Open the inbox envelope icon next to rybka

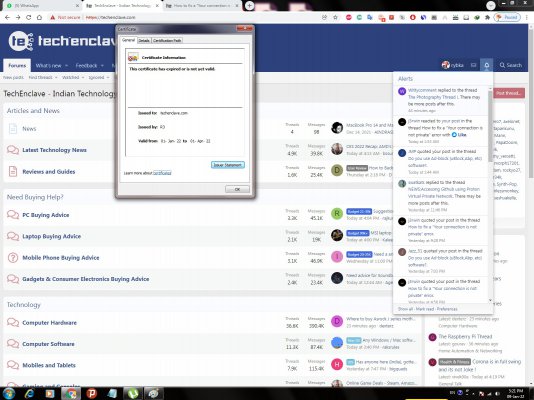click(x=473, y=65)
